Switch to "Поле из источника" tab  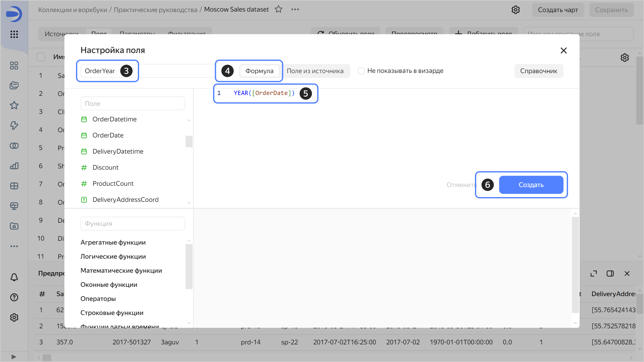click(315, 71)
